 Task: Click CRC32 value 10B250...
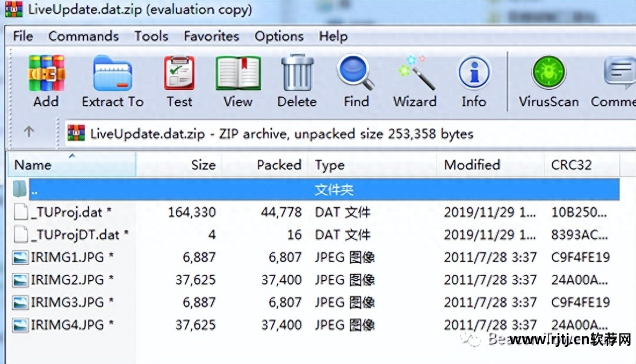(579, 212)
